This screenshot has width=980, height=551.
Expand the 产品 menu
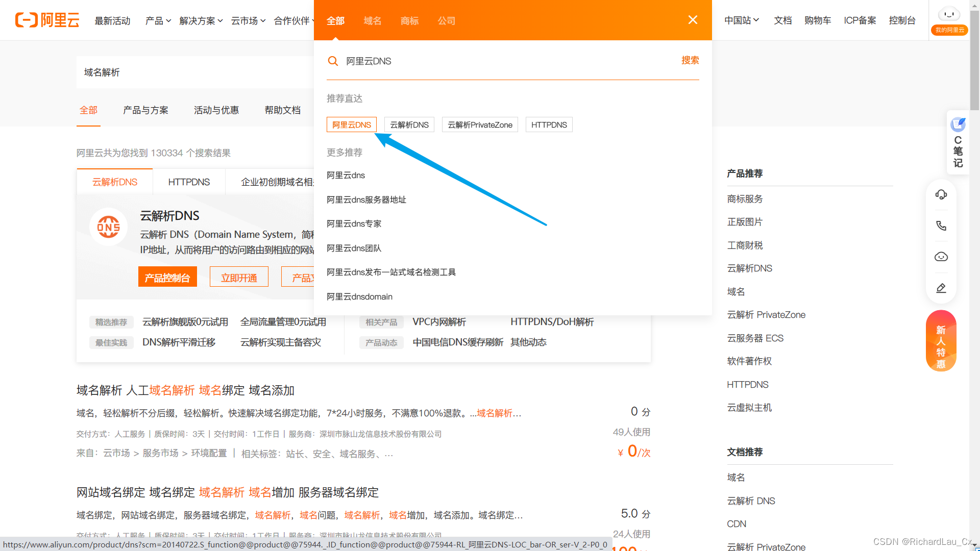tap(158, 21)
